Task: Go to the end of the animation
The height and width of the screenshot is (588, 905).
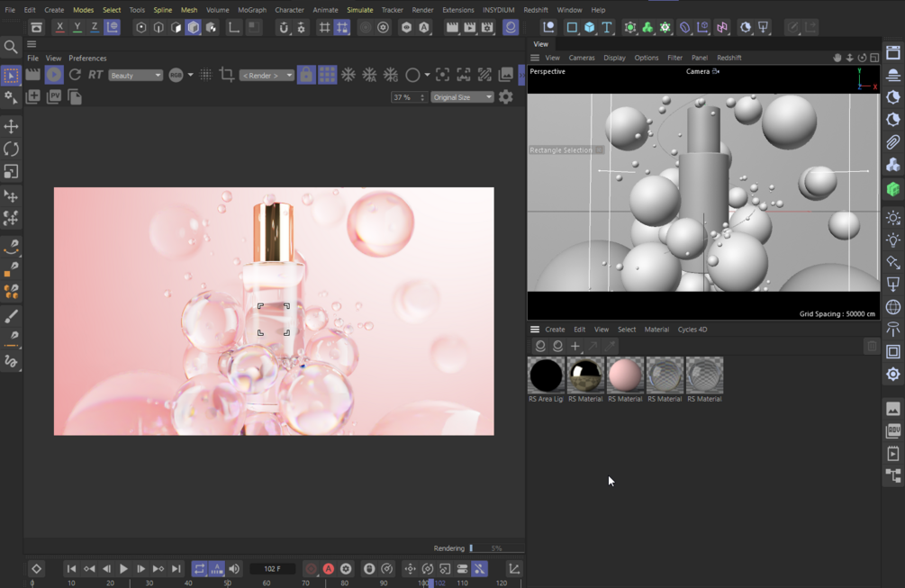Action: click(x=176, y=569)
